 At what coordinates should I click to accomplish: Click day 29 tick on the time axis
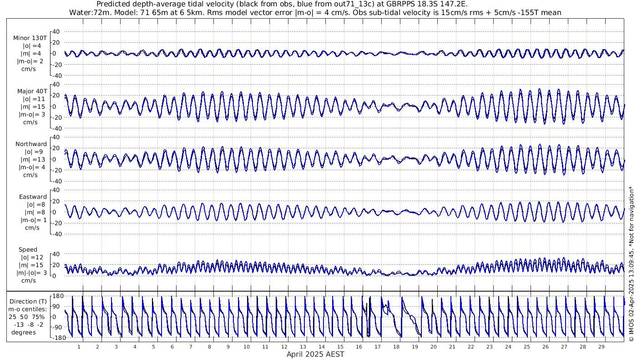click(601, 347)
